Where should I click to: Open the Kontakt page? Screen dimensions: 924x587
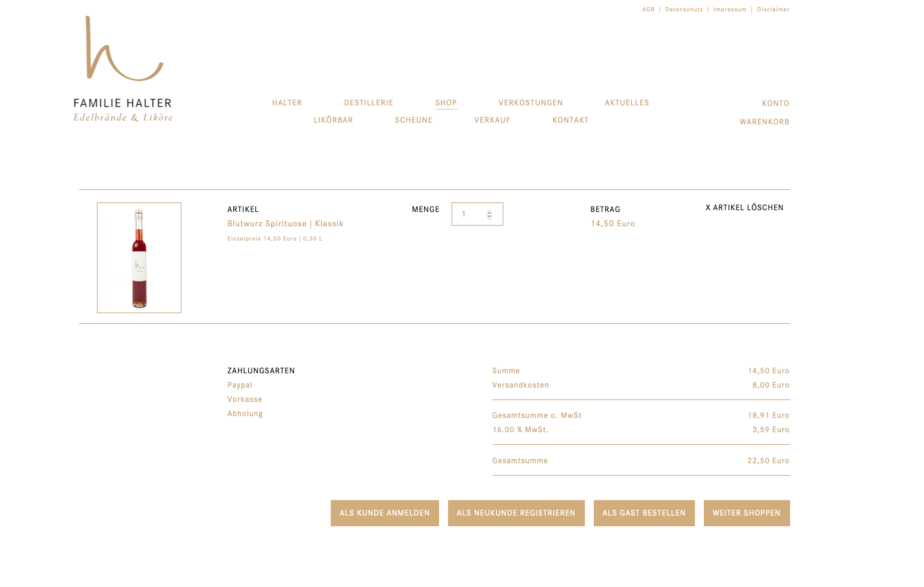(570, 120)
